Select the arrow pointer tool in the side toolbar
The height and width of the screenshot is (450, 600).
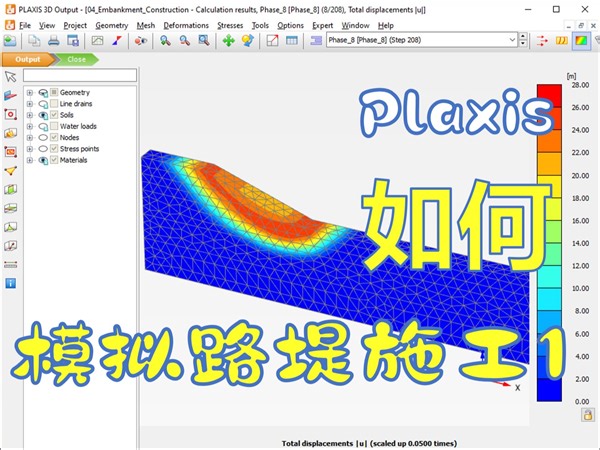pos(10,77)
